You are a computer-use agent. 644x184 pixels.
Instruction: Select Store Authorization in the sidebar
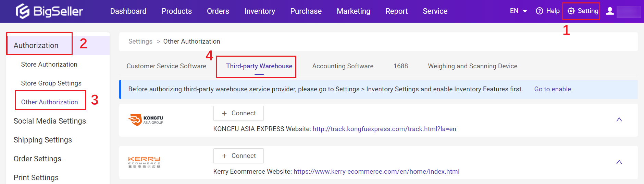(49, 65)
